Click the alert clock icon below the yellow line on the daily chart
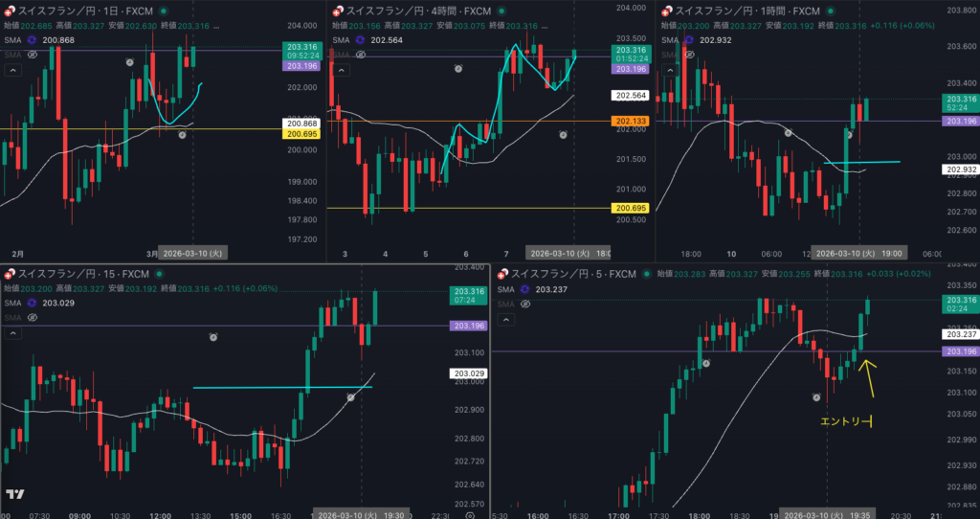 (182, 135)
